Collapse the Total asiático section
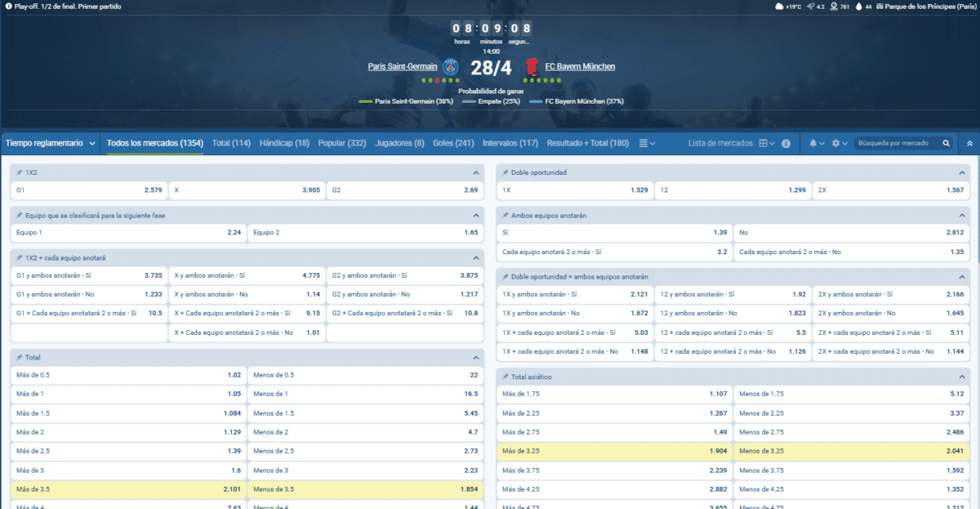Viewport: 980px width, 509px height. [962, 377]
